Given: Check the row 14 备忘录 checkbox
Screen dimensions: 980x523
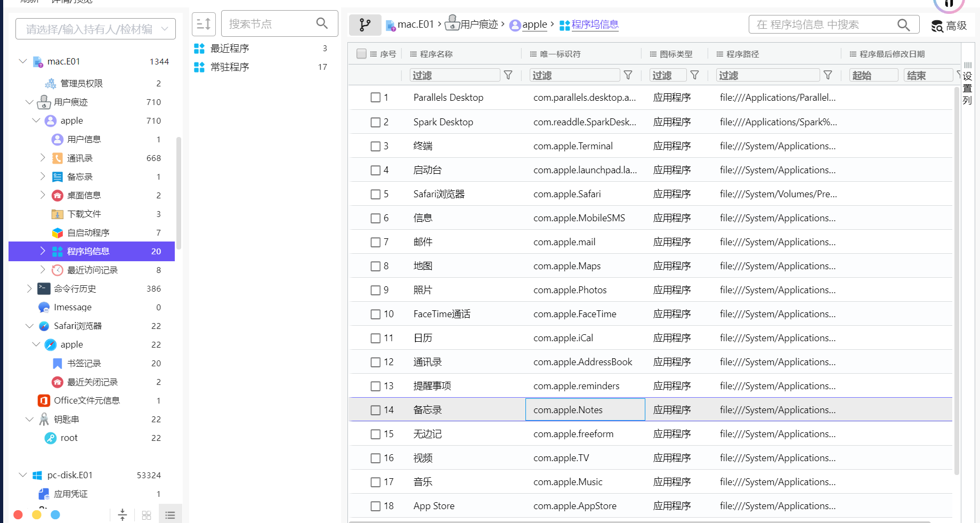Looking at the screenshot, I should pos(376,410).
